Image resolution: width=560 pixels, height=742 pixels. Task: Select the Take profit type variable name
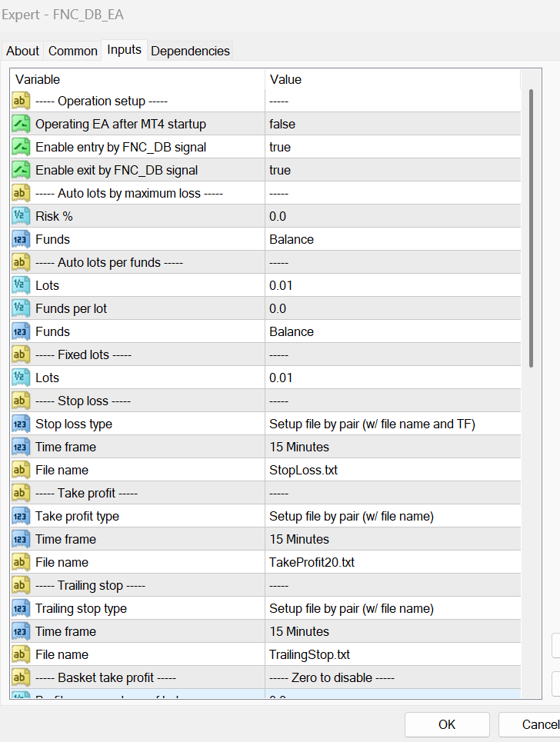77,516
